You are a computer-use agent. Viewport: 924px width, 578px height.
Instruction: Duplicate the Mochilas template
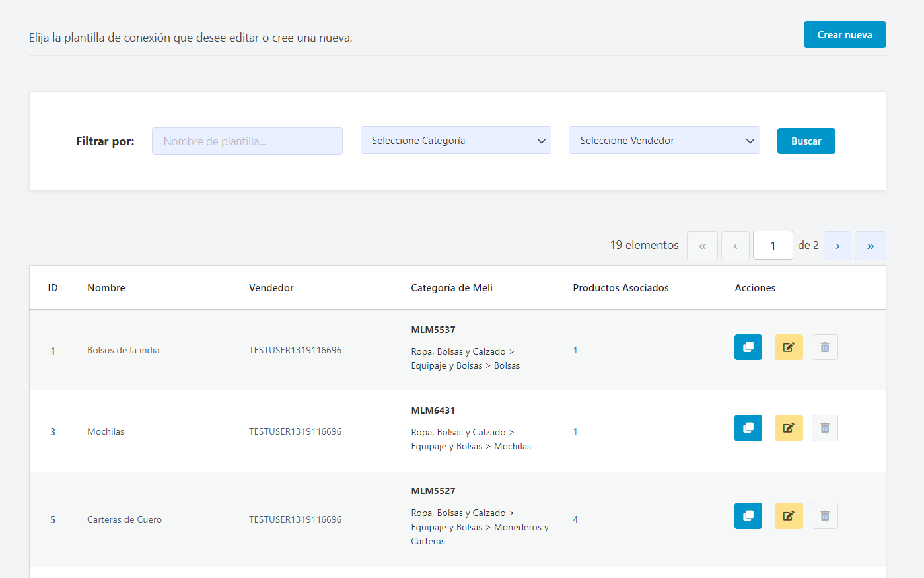pos(748,428)
